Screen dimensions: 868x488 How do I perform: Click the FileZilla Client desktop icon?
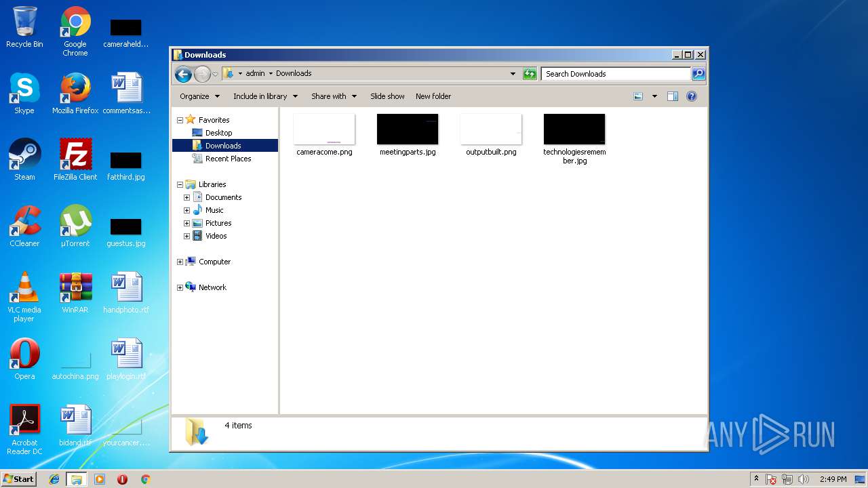(x=75, y=160)
